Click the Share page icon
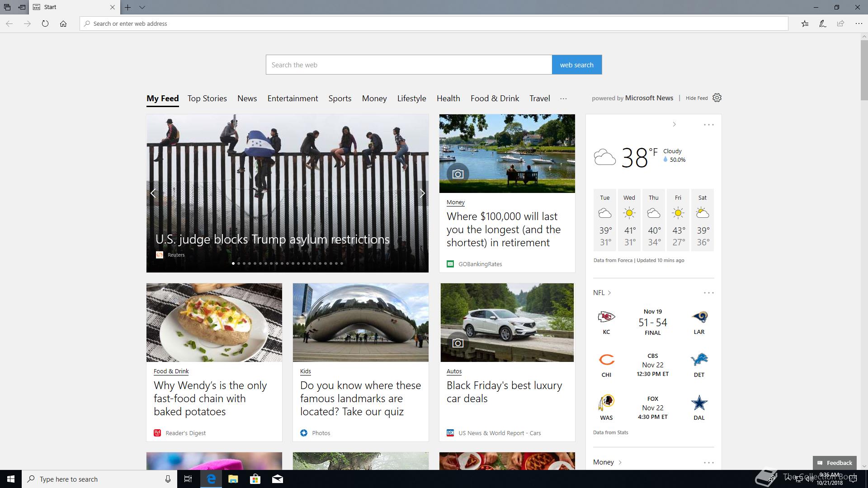The width and height of the screenshot is (868, 488). pyautogui.click(x=840, y=23)
